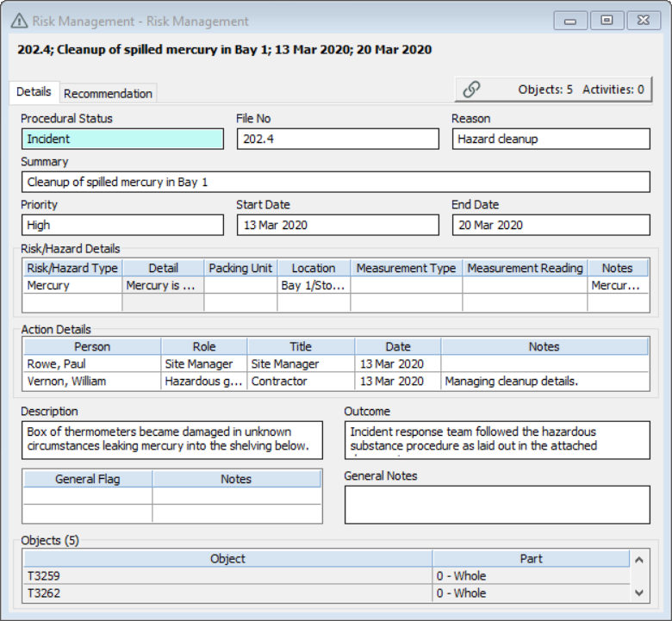The width and height of the screenshot is (672, 621).
Task: Click the Measurement Reading column header
Action: pyautogui.click(x=525, y=268)
